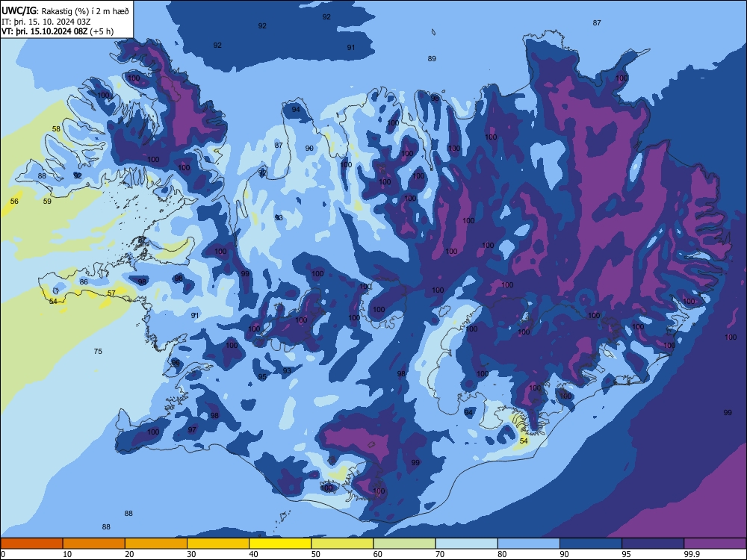This screenshot has height=560, width=747.
Task: Click the '99.9' legend scale label
Action: (x=691, y=554)
